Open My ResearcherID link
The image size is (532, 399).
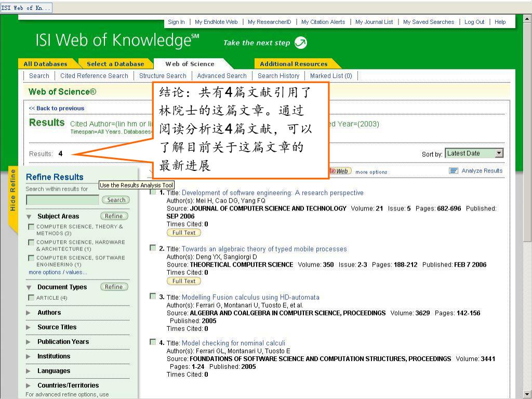click(270, 22)
